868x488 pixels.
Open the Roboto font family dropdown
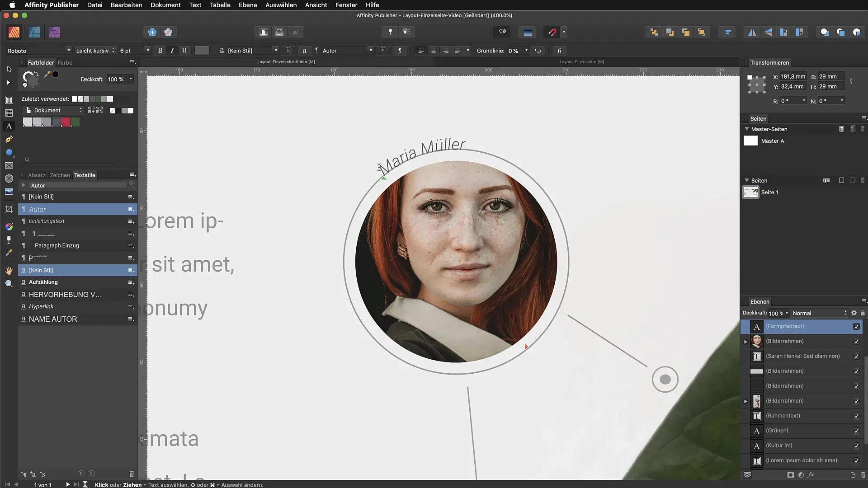(x=69, y=51)
